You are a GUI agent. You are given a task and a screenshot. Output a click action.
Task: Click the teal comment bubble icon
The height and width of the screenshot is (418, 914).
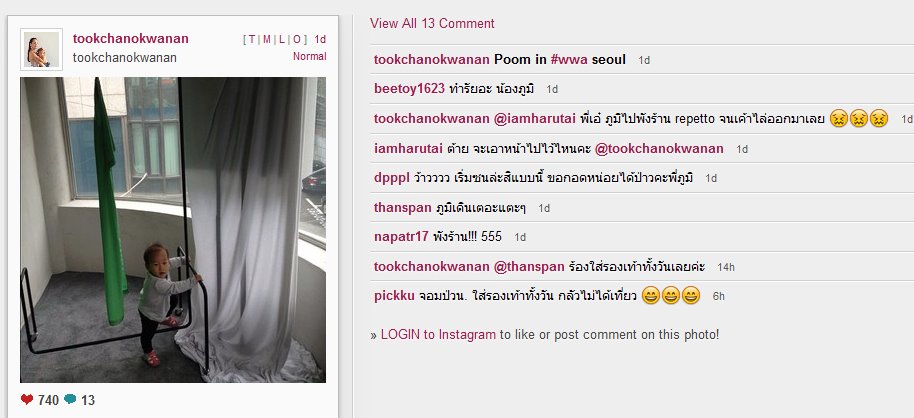70,399
